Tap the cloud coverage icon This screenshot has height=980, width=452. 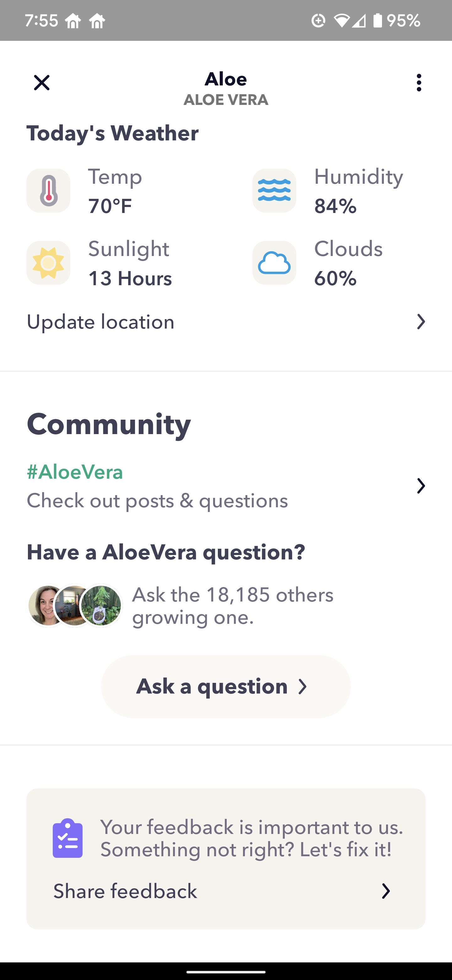click(x=274, y=263)
